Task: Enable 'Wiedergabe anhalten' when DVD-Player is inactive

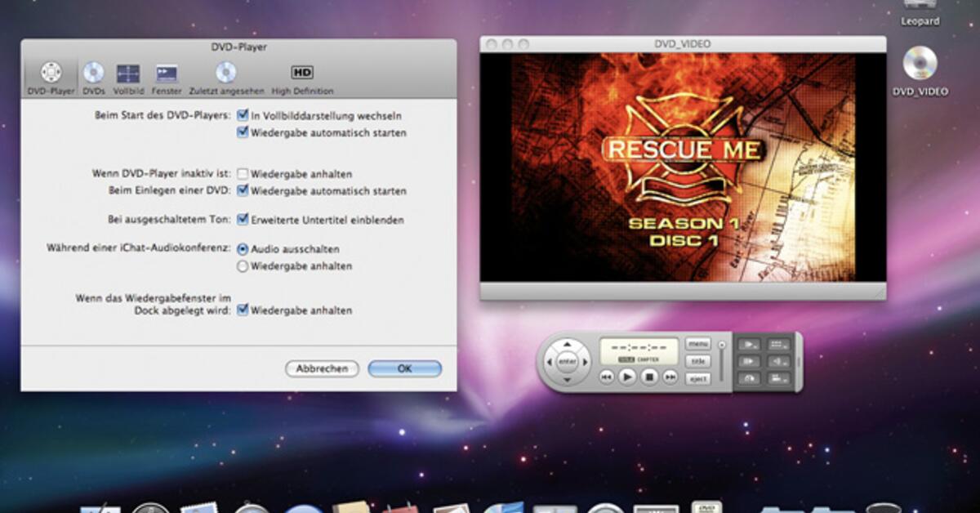Action: tap(241, 174)
